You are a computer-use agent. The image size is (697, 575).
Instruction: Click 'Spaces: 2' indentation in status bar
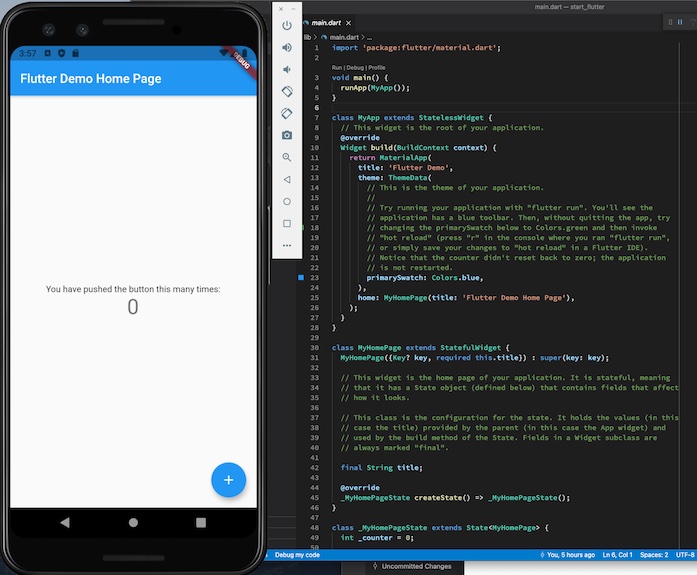coord(654,555)
